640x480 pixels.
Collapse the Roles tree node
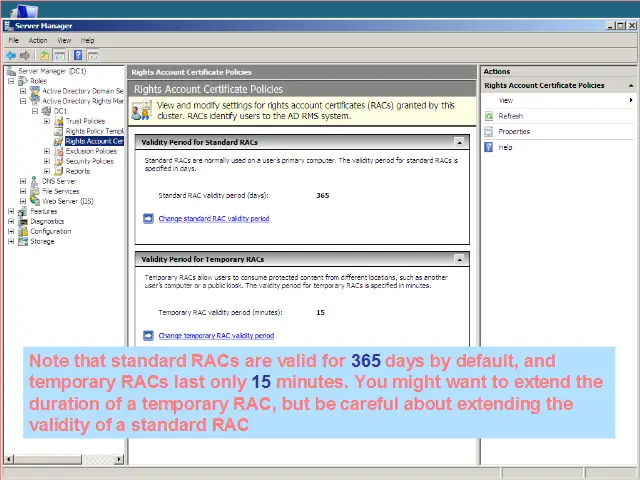(11, 81)
